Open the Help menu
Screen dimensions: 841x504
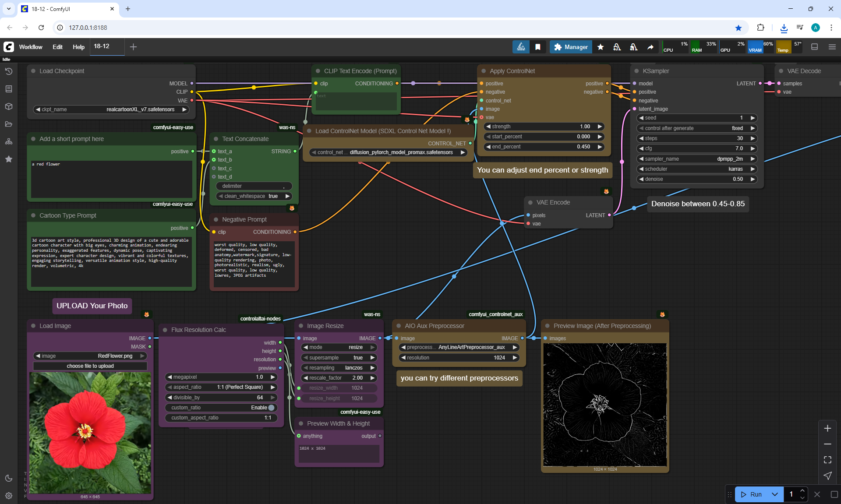[78, 47]
